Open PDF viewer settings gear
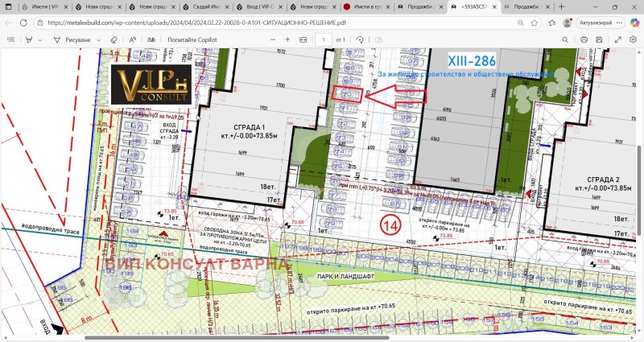644x342 pixels. pos(634,39)
